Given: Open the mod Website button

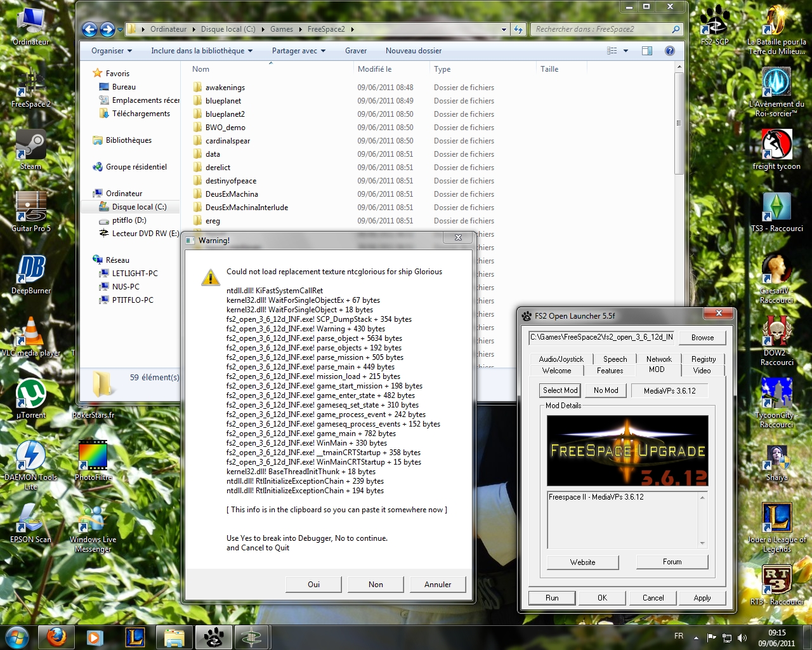Looking at the screenshot, I should [x=582, y=562].
